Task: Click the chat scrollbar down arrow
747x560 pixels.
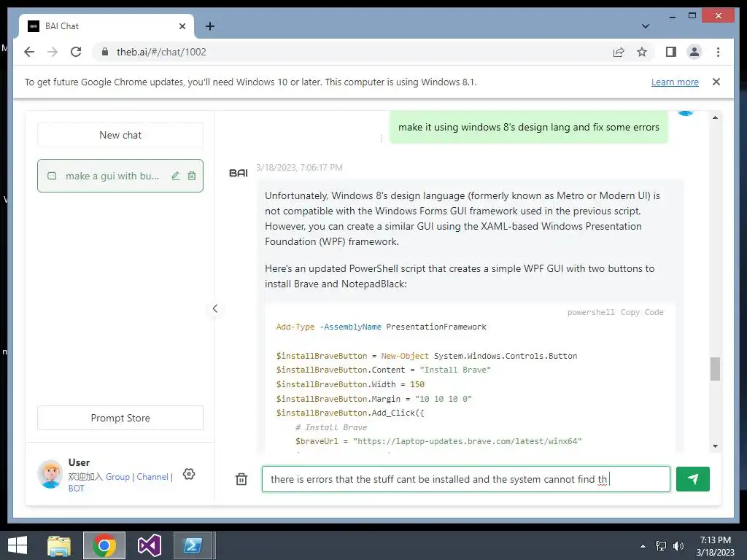Action: [x=715, y=446]
